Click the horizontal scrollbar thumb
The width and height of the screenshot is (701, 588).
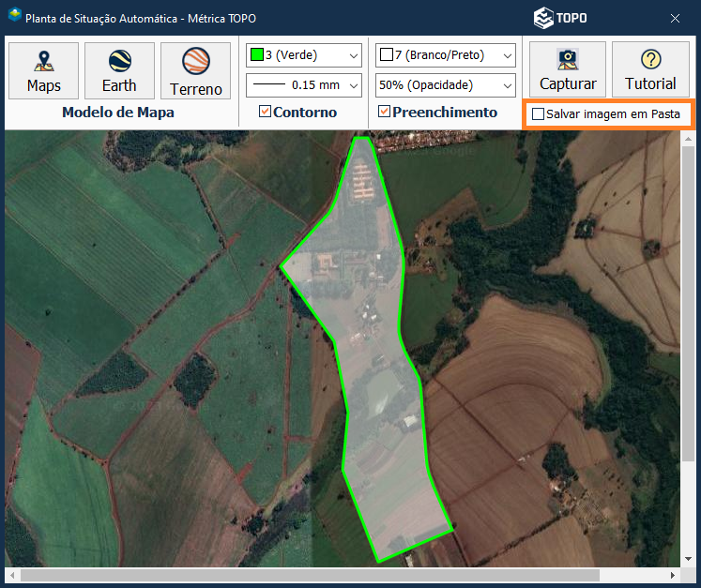[310, 575]
